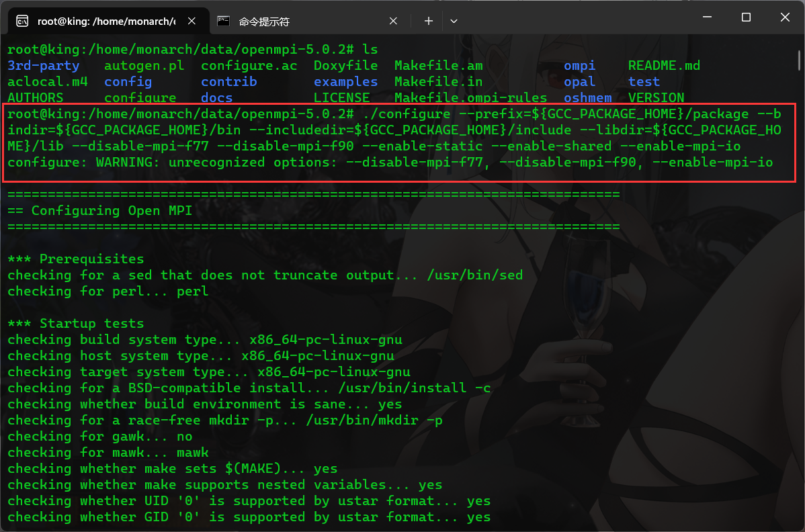The height and width of the screenshot is (532, 805).
Task: Click the ./configure command text
Action: click(x=406, y=114)
